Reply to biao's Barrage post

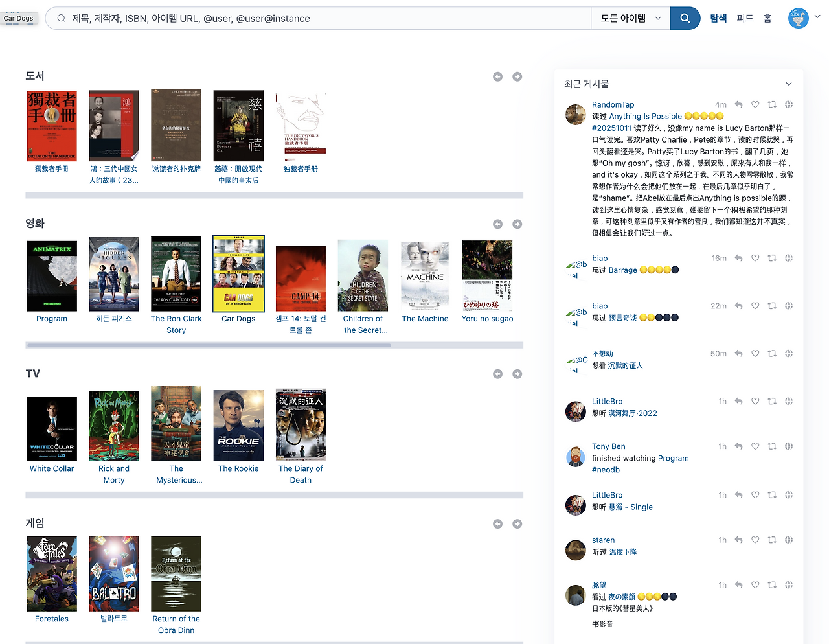coord(738,258)
